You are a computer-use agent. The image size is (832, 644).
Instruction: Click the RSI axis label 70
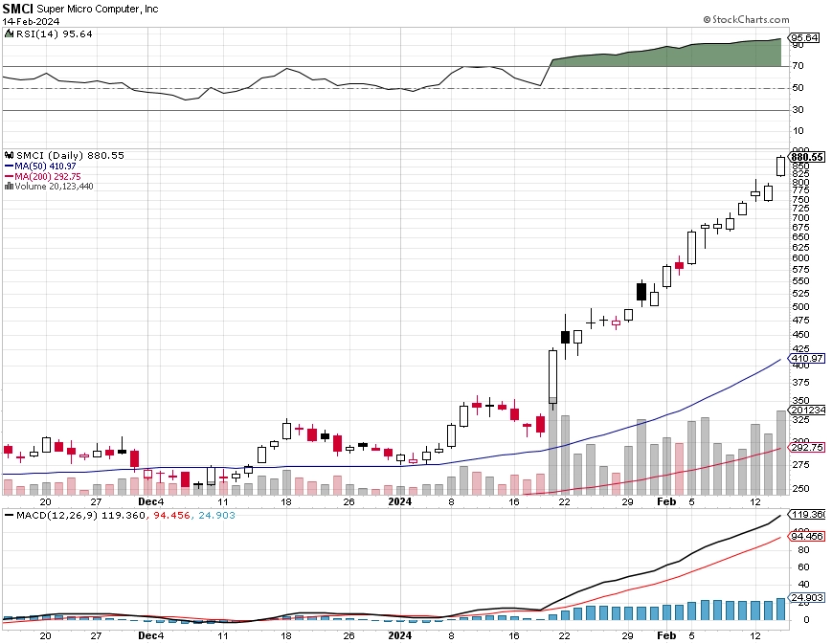coord(798,66)
